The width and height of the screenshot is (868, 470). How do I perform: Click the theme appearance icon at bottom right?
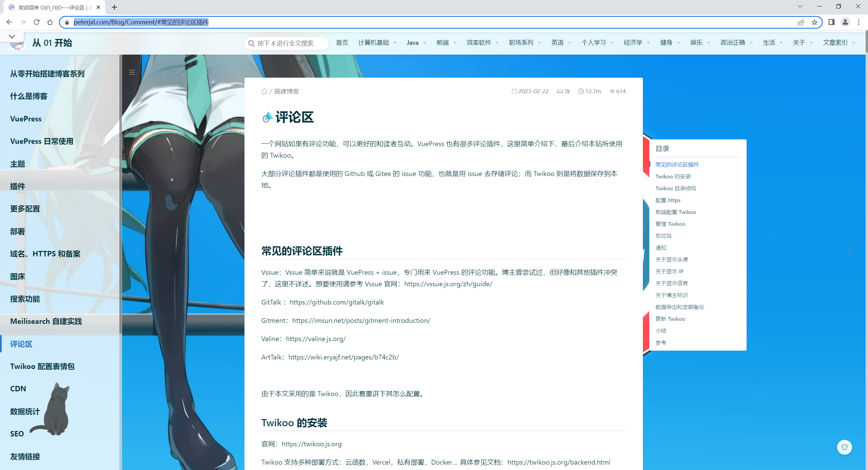pyautogui.click(x=844, y=447)
